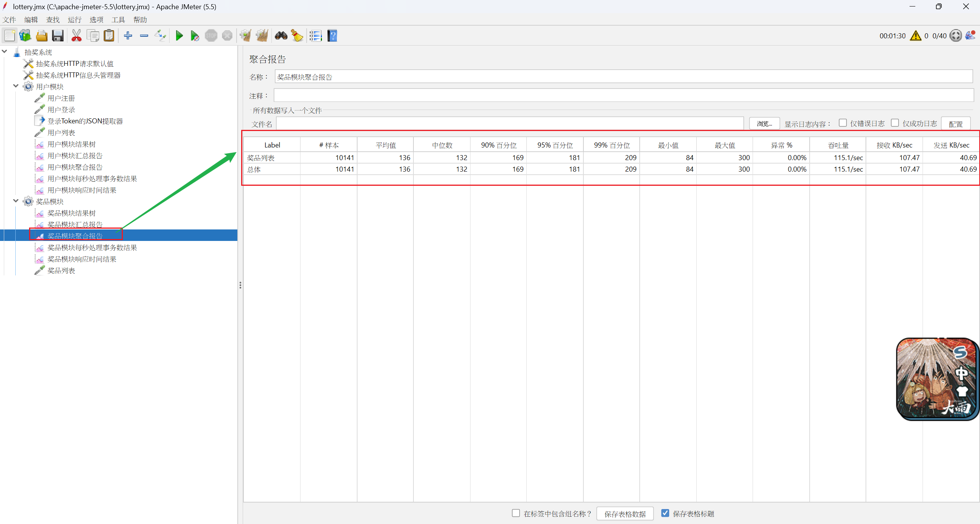Uncheck the 保存表格标题 checkbox
Viewport: 980px width, 524px height.
tap(665, 513)
